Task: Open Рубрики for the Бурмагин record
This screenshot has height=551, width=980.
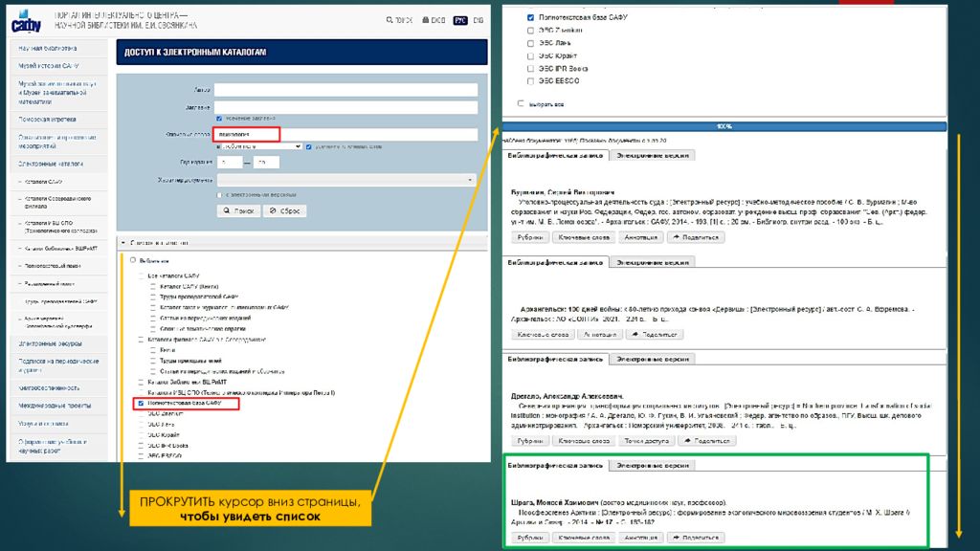Action: (530, 237)
